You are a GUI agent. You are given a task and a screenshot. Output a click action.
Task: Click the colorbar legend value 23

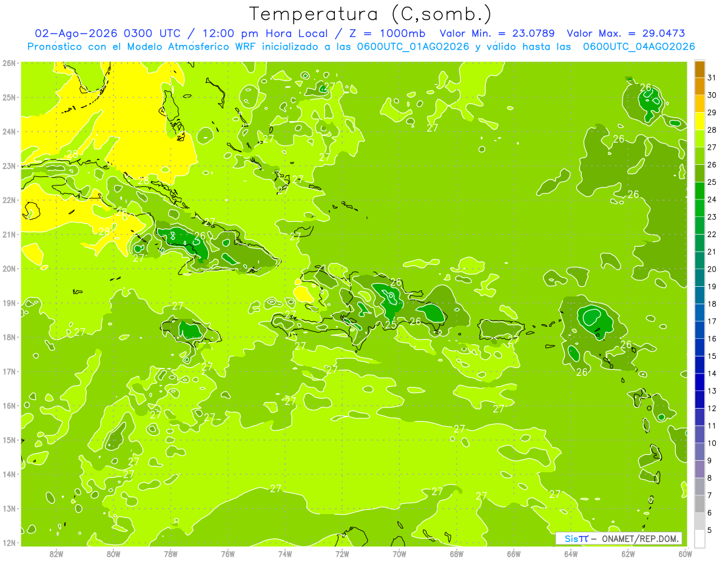click(x=712, y=216)
